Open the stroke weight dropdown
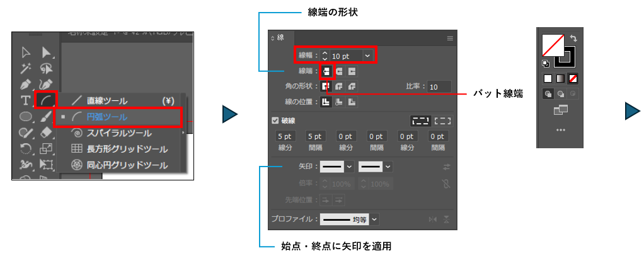 click(x=367, y=56)
